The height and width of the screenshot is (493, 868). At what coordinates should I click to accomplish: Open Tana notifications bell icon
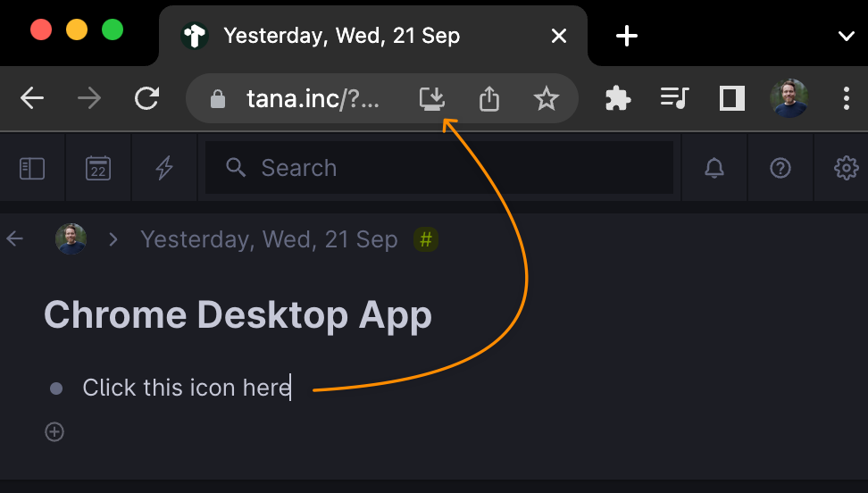pyautogui.click(x=714, y=168)
